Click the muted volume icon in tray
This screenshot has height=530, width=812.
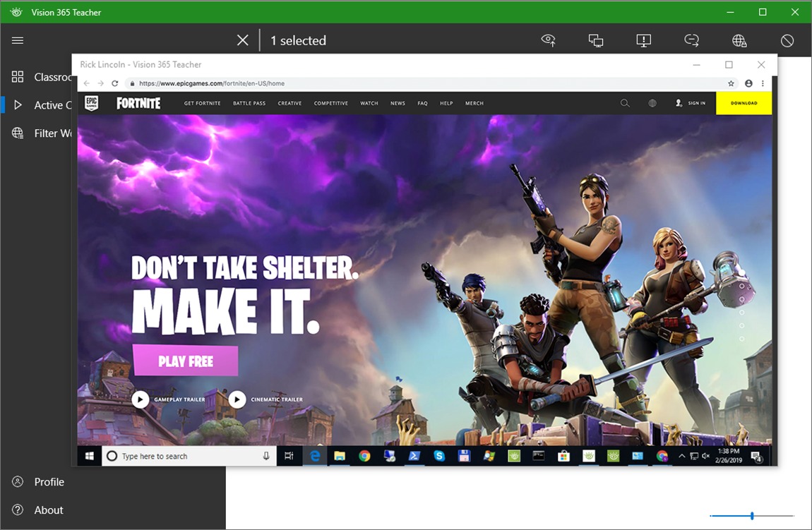point(705,456)
